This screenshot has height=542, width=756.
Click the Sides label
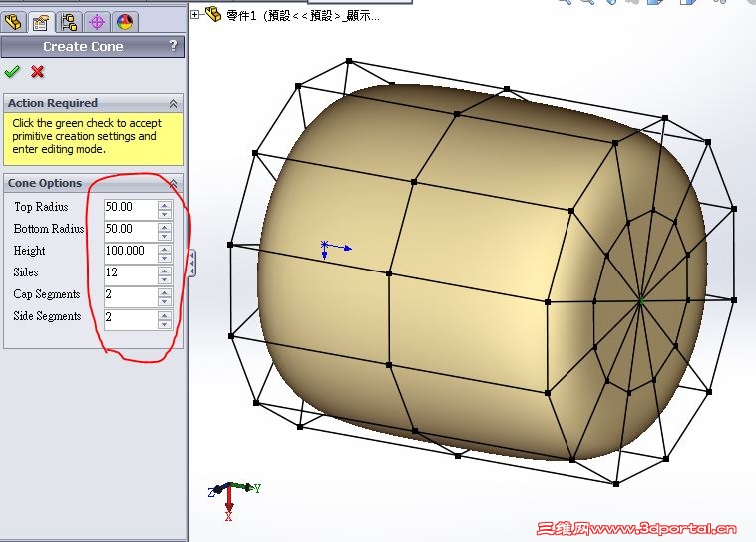tap(26, 272)
